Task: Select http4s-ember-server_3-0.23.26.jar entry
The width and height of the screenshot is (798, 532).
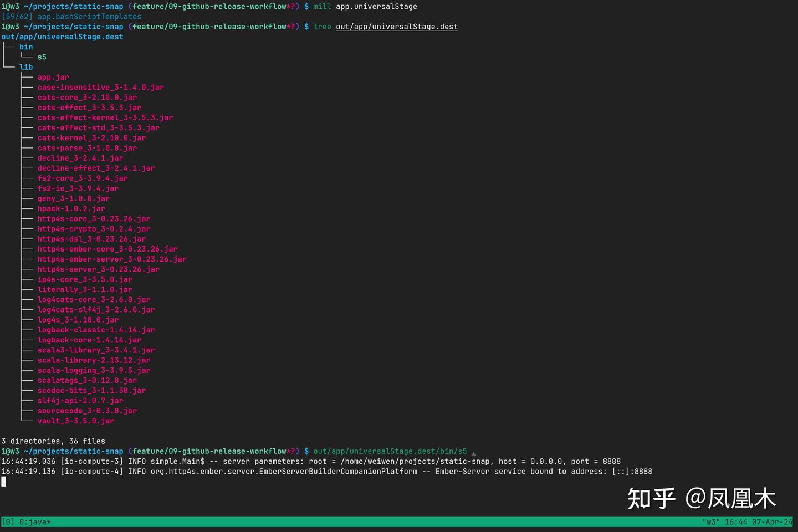Action: (112, 259)
